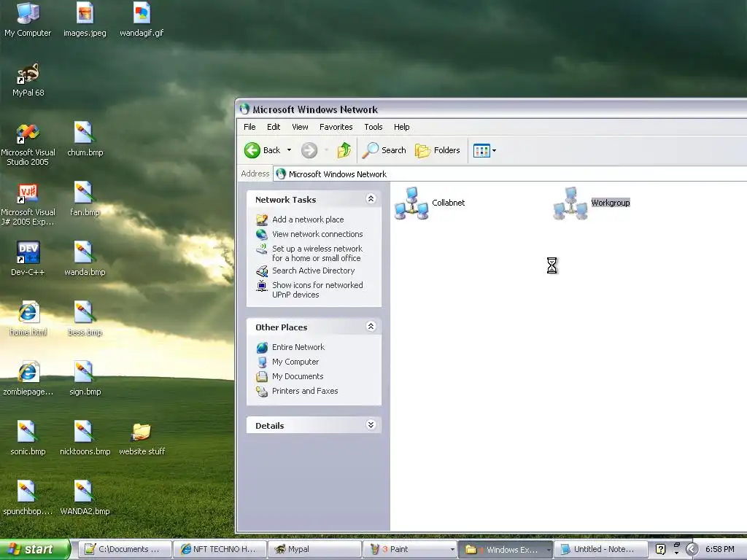Open Entire Network from Other Places
This screenshot has width=747, height=560.
tap(298, 347)
